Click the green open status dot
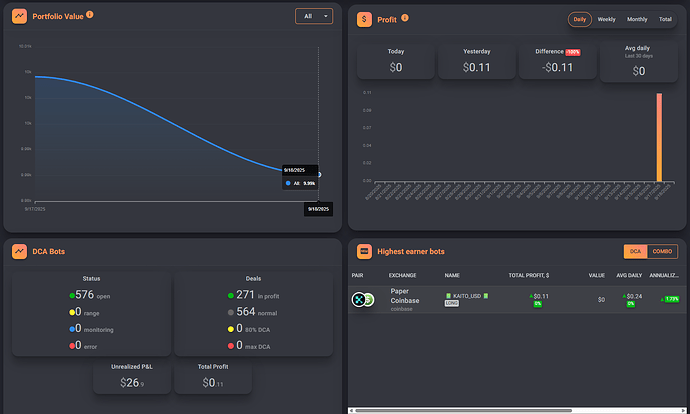The height and width of the screenshot is (414, 690). (71, 295)
